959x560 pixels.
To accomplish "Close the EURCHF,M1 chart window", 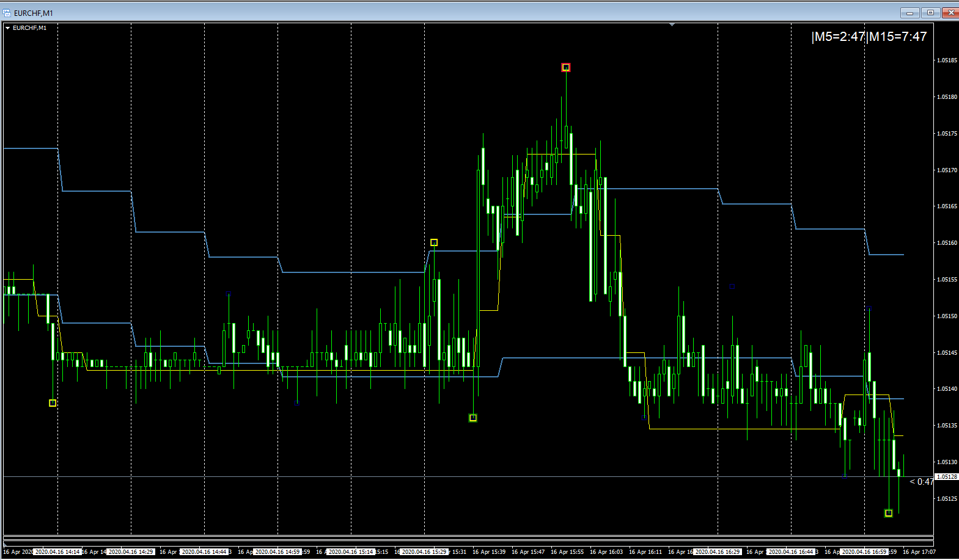I will coord(950,12).
